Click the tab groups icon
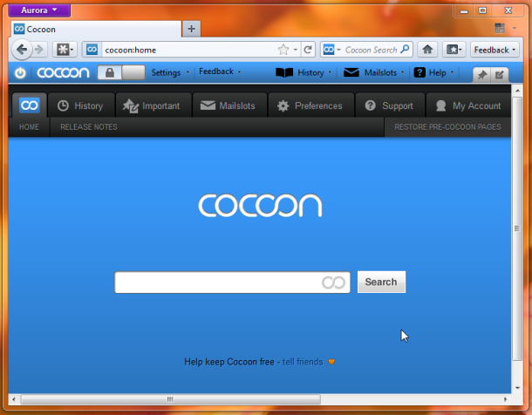This screenshot has height=415, width=532. pyautogui.click(x=500, y=28)
